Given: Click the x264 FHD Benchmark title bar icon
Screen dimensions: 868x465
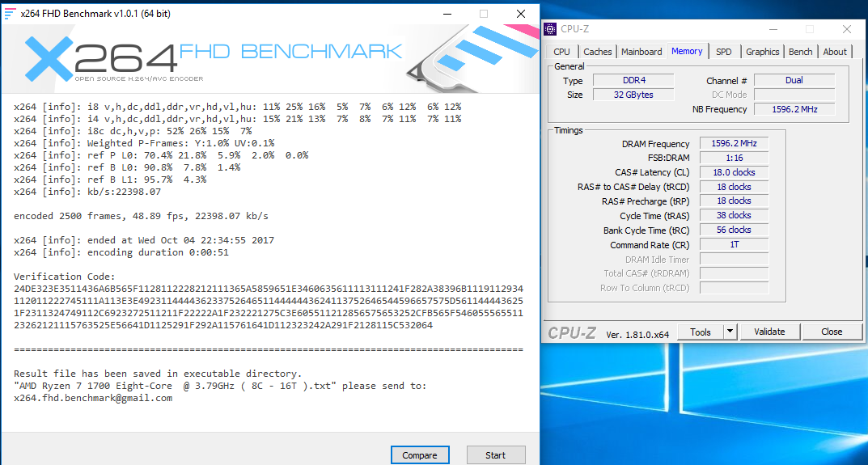Looking at the screenshot, I should click(x=10, y=14).
